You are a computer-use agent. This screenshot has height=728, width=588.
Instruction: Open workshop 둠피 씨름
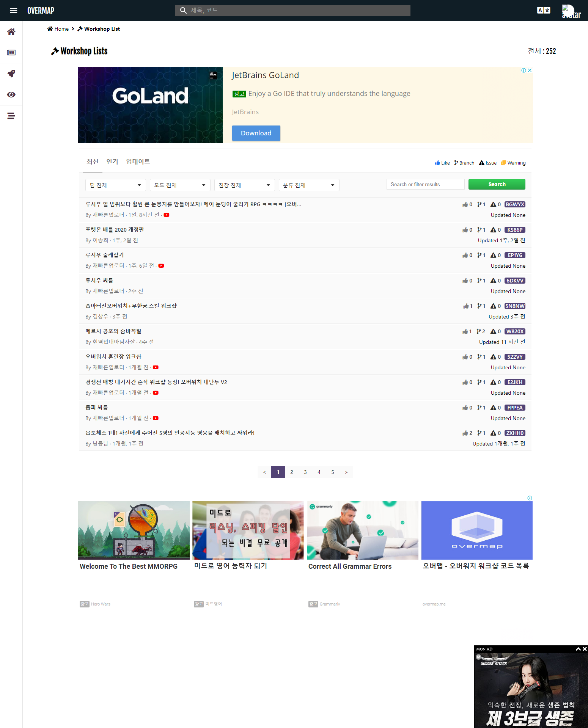coord(97,408)
